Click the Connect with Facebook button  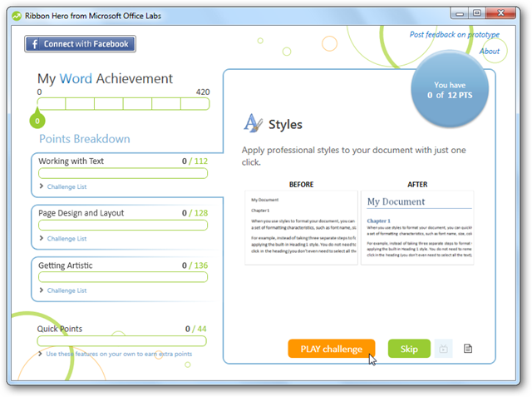tap(80, 44)
